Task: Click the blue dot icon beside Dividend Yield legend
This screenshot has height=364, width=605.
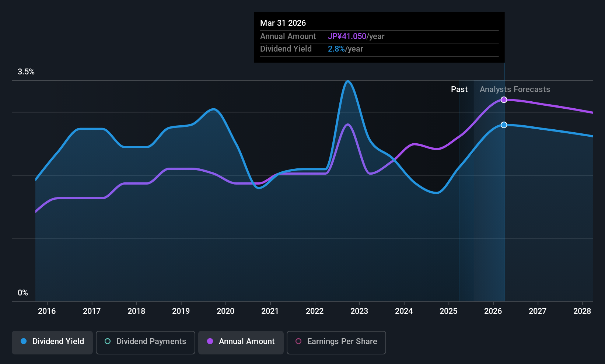Action: click(x=24, y=341)
